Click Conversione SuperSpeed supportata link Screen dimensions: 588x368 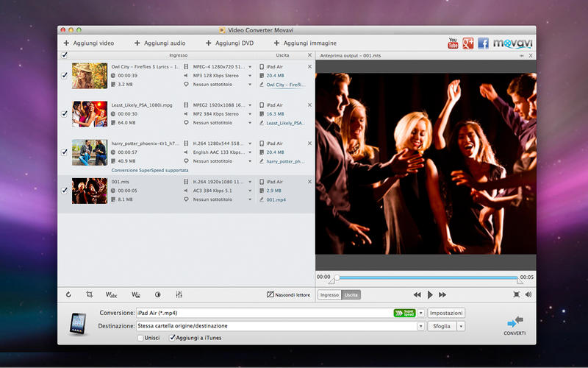click(150, 171)
